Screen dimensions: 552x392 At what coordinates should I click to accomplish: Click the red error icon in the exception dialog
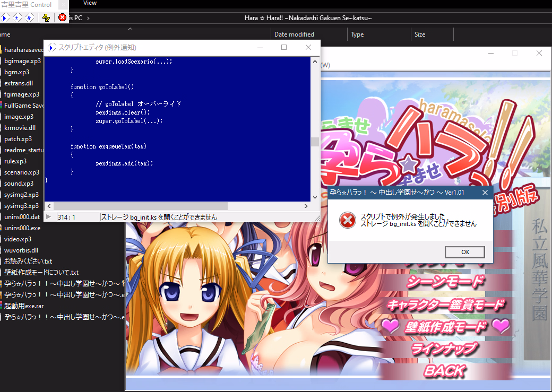coord(348,220)
